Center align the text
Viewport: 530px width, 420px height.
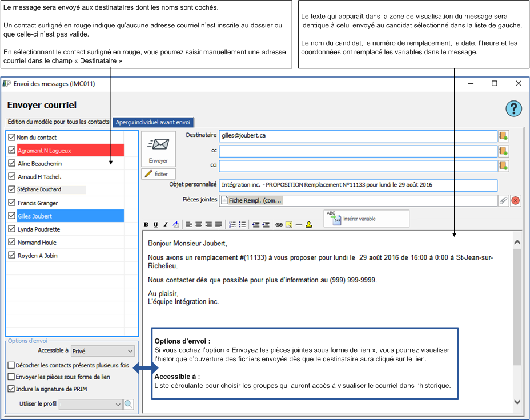click(199, 224)
